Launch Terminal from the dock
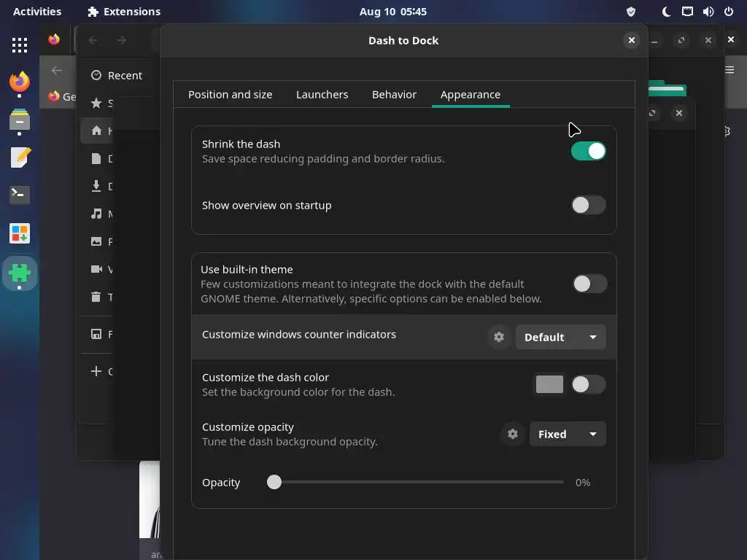This screenshot has width=747, height=560. 20,194
